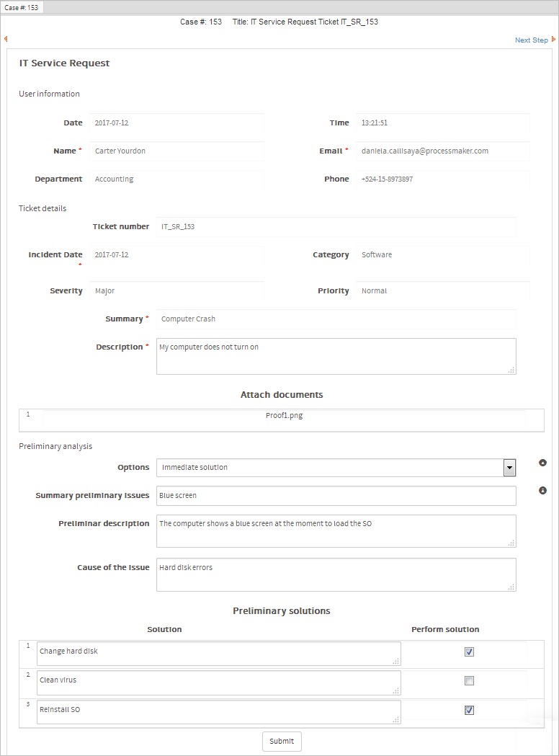Click the Computer Crash summary field
Viewport: 559px width, 756px height.
336,319
